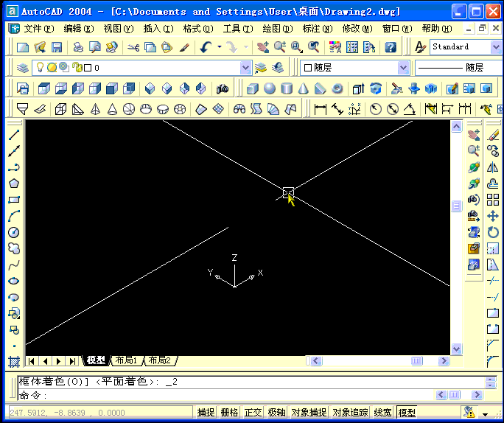Open the 视图(V) menu
This screenshot has width=504, height=423.
119,29
